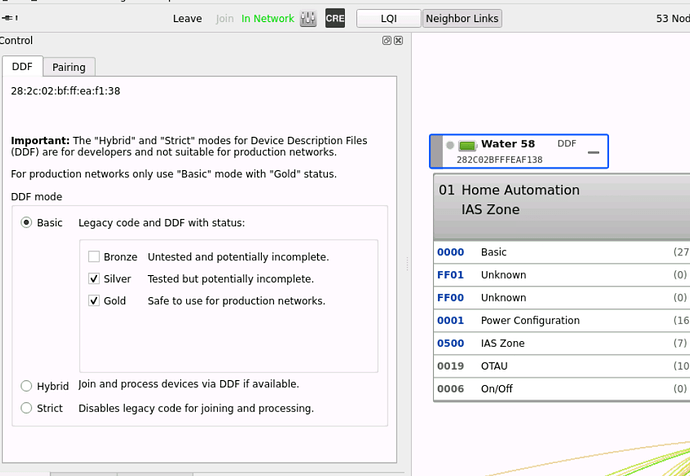The width and height of the screenshot is (690, 476).
Task: Click the DDF mode label
Action: (37, 197)
